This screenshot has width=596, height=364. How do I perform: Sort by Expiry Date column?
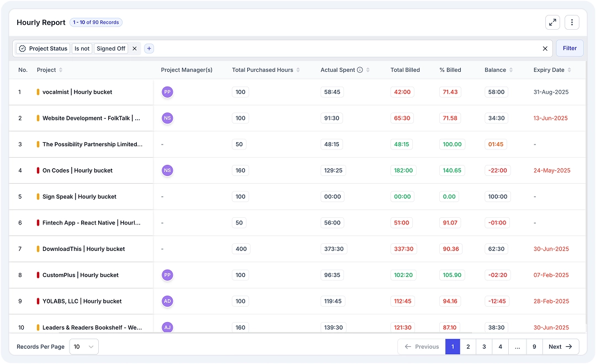(x=569, y=70)
